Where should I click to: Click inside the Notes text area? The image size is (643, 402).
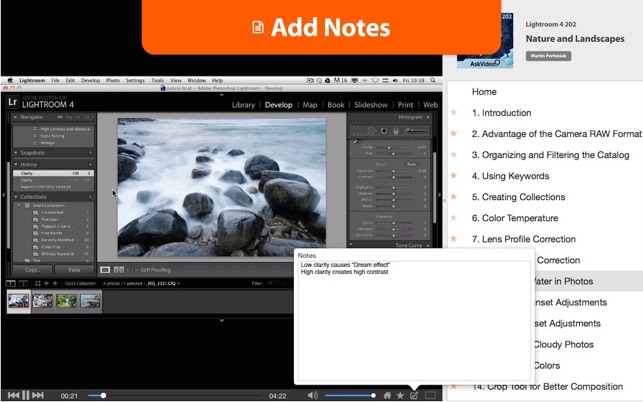coord(414,320)
